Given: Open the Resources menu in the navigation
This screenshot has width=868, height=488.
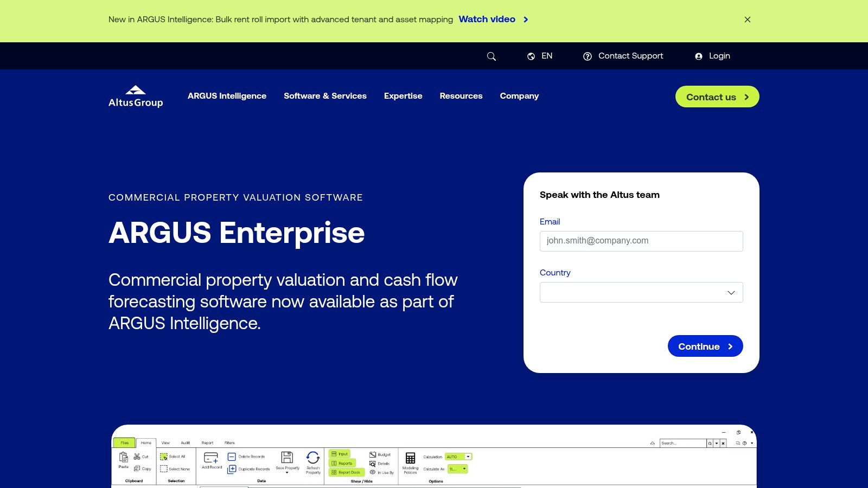Looking at the screenshot, I should coord(461,96).
